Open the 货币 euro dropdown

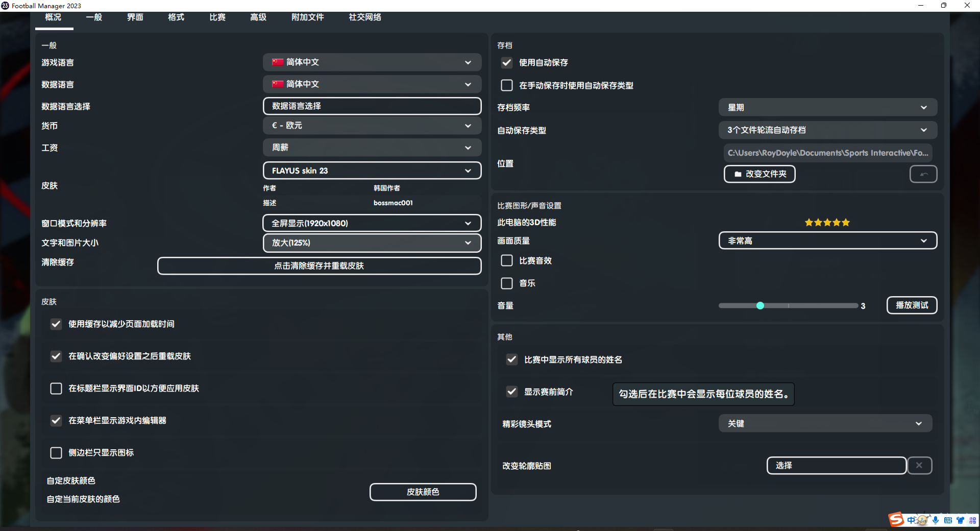372,126
